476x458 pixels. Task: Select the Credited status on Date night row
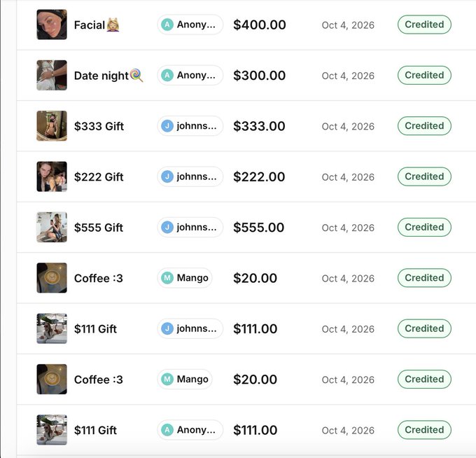tap(424, 76)
